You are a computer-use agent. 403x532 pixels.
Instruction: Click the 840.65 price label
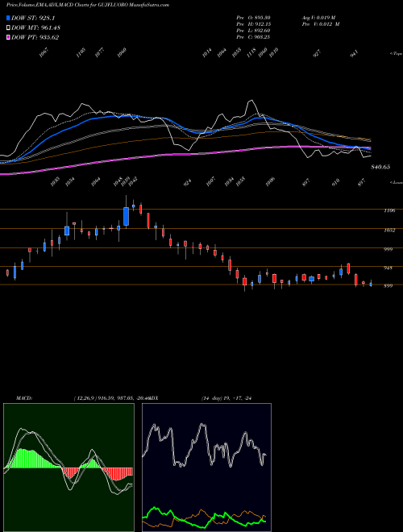(380, 167)
